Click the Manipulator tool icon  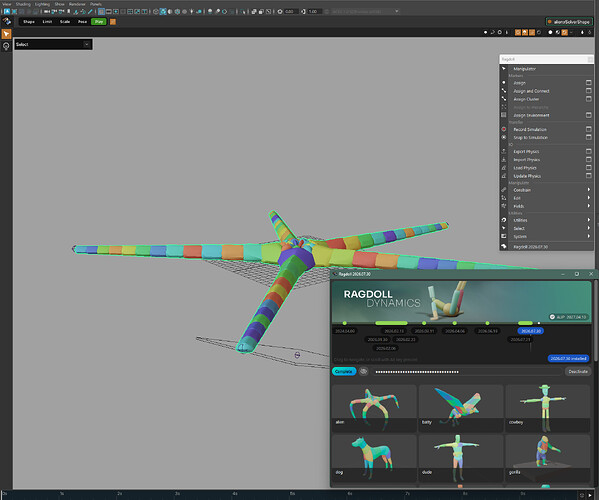pyautogui.click(x=504, y=69)
